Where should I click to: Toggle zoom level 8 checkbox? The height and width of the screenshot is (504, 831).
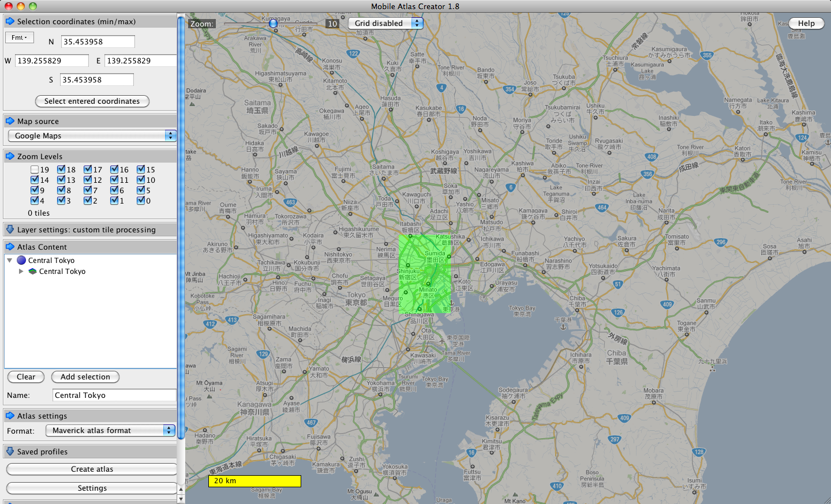coord(61,190)
